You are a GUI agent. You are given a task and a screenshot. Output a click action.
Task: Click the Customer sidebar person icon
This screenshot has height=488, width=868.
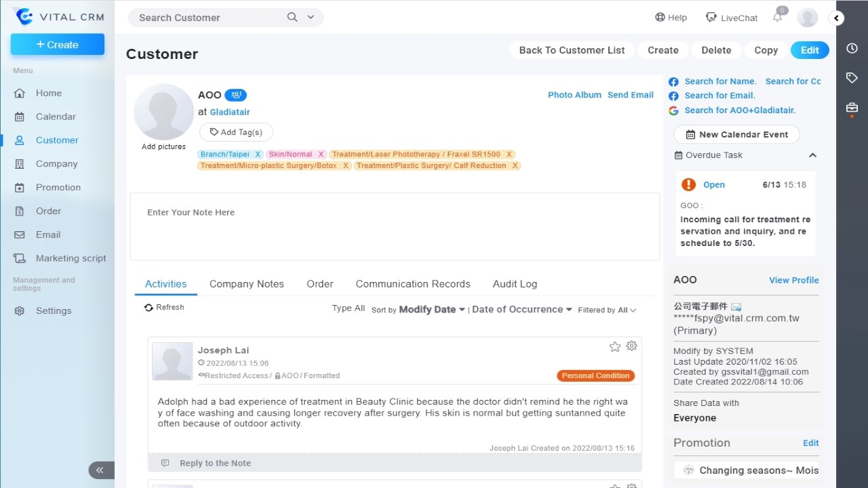[x=20, y=140]
